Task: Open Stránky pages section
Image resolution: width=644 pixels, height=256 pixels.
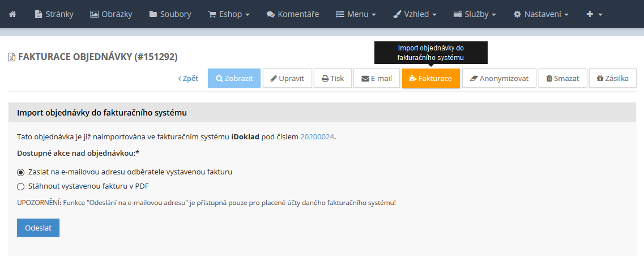Action: click(x=54, y=14)
